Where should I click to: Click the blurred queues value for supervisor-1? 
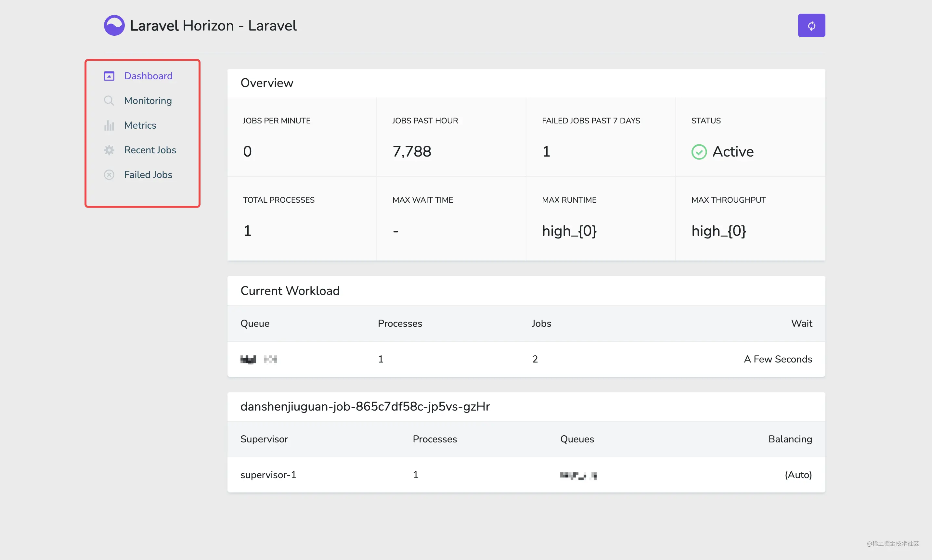[x=578, y=476]
